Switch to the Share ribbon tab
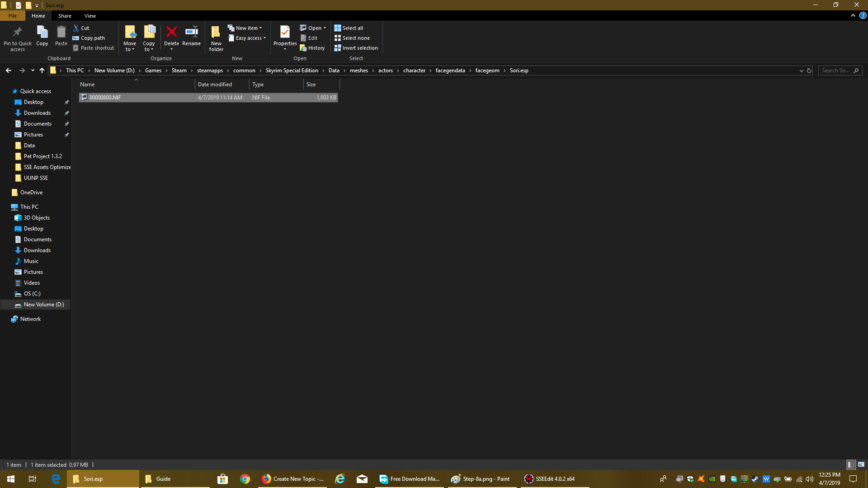Screen dimensions: 868x488 (65, 16)
